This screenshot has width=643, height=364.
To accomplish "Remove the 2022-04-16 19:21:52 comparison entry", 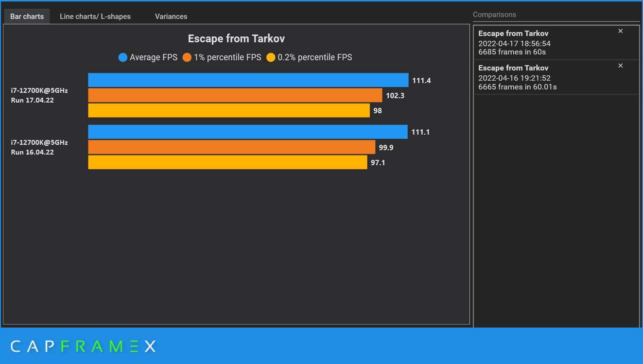I will pos(620,66).
